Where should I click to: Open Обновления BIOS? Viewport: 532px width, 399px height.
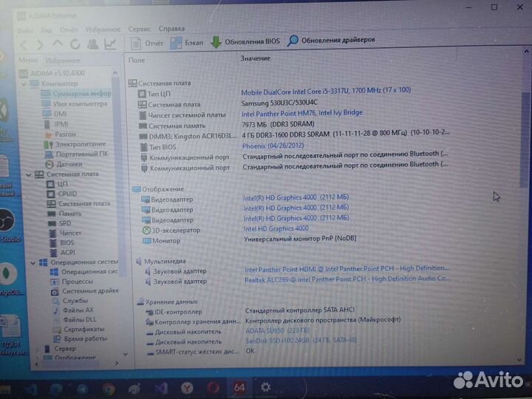(245, 41)
